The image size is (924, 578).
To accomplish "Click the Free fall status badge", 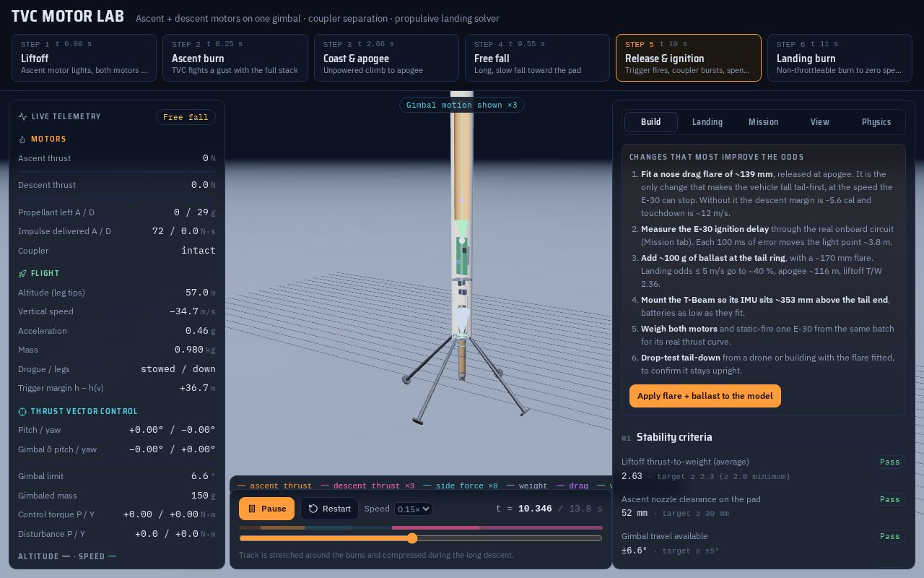I will click(186, 117).
